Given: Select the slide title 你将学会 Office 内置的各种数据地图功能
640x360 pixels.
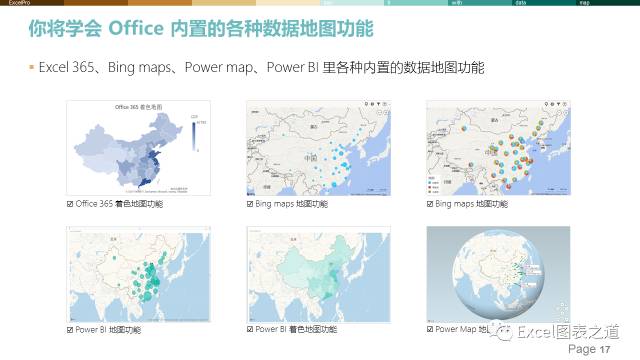Looking at the screenshot, I should pyautogui.click(x=201, y=29).
